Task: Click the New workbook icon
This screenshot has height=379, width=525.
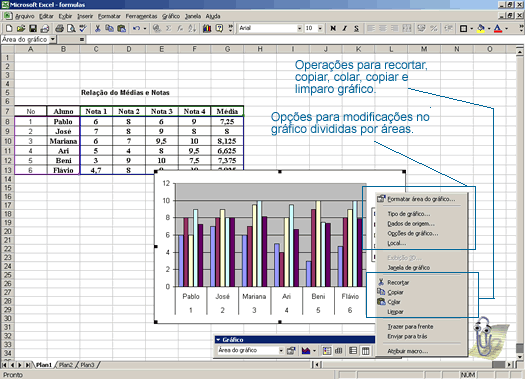Action: coord(9,28)
